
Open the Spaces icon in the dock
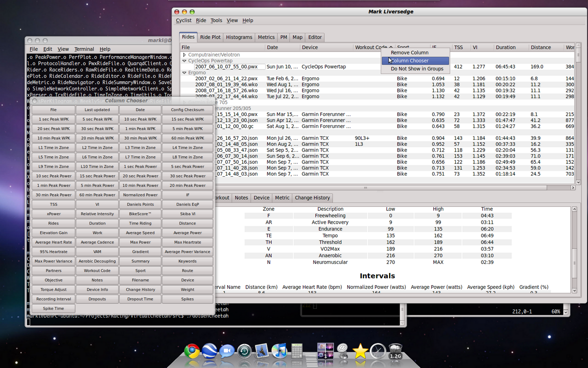coord(326,351)
